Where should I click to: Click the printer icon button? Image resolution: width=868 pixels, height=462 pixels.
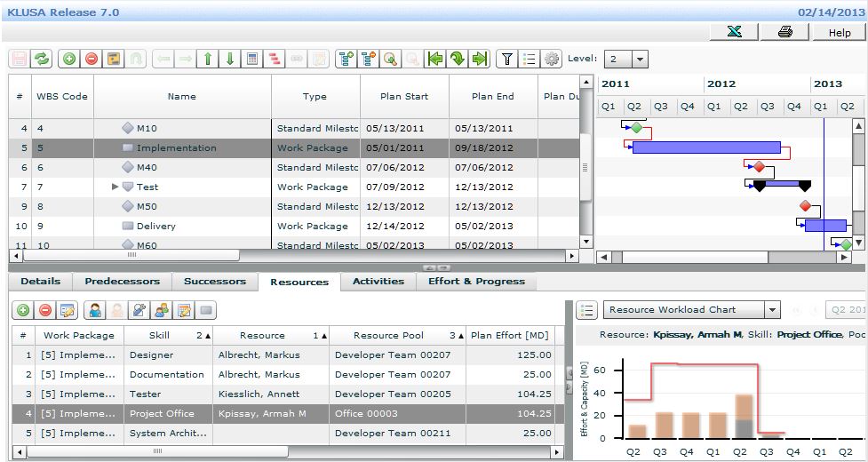pyautogui.click(x=785, y=32)
